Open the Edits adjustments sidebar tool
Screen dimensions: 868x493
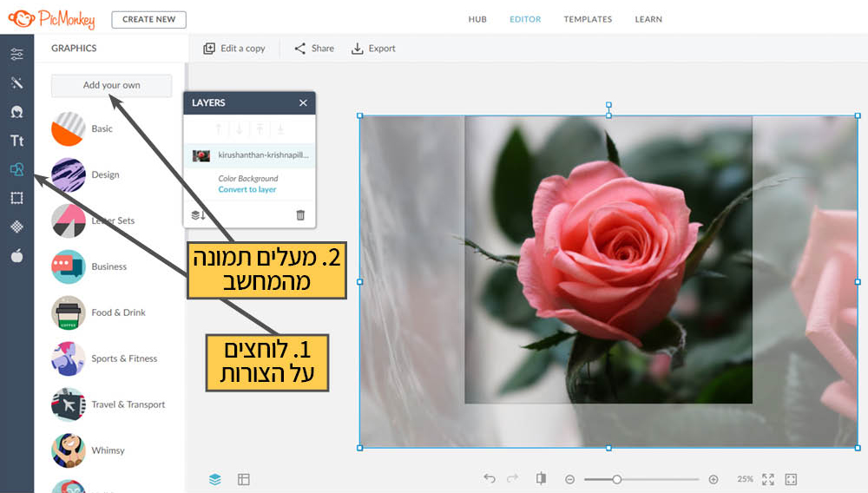pyautogui.click(x=16, y=55)
